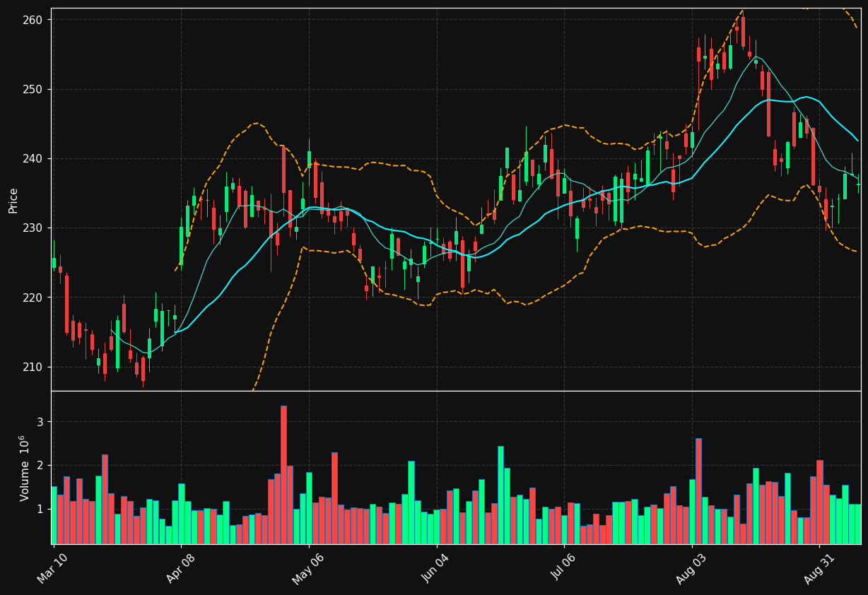Image resolution: width=868 pixels, height=595 pixels.
Task: Click the 210 price axis tick label
Action: 33,367
